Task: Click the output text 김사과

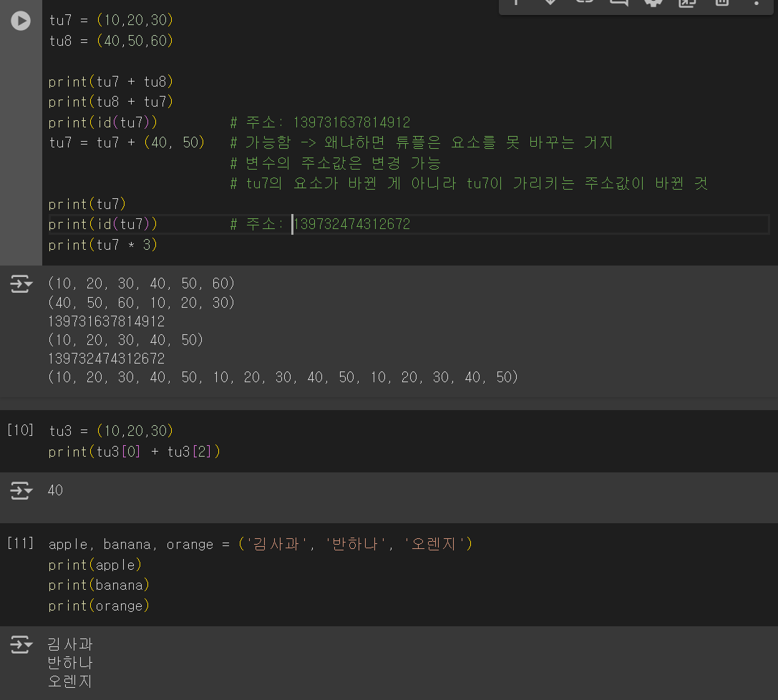Action: 70,644
